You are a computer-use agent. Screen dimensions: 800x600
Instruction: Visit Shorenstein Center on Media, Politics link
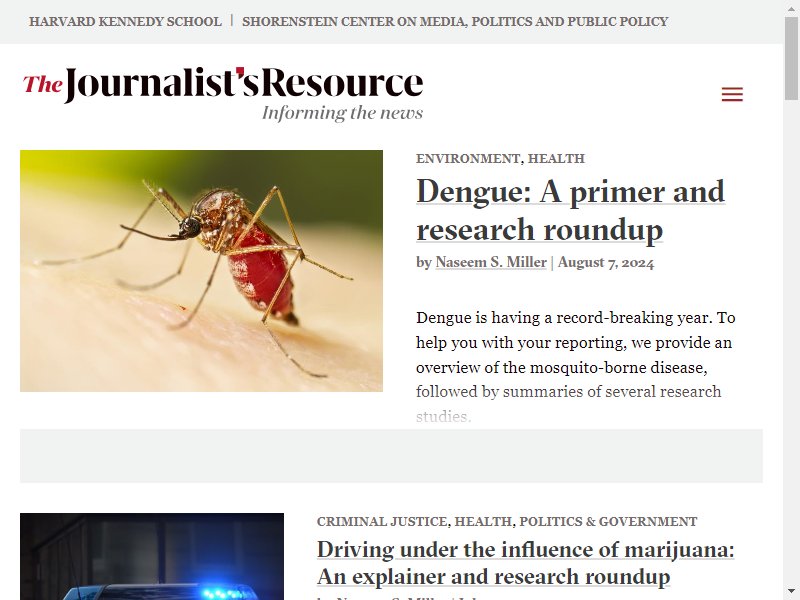point(455,21)
